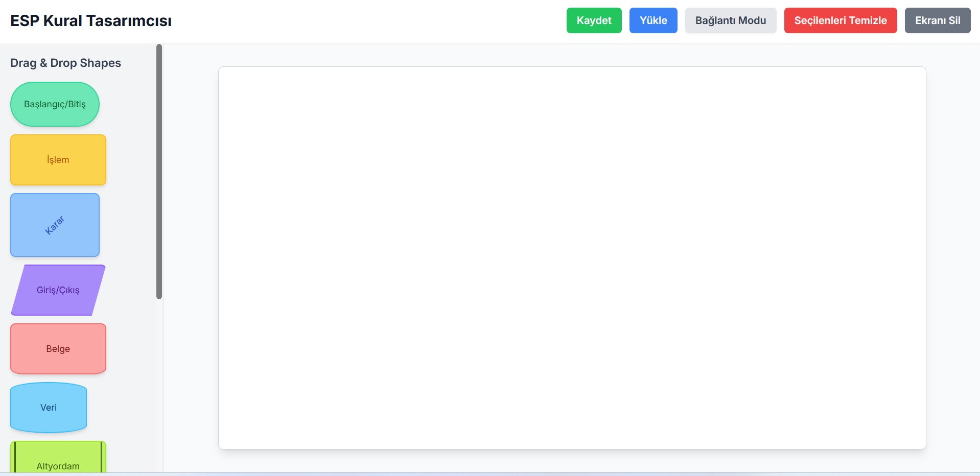The image size is (980, 476).
Task: Choose the blue Karar decision shape
Action: tap(55, 225)
